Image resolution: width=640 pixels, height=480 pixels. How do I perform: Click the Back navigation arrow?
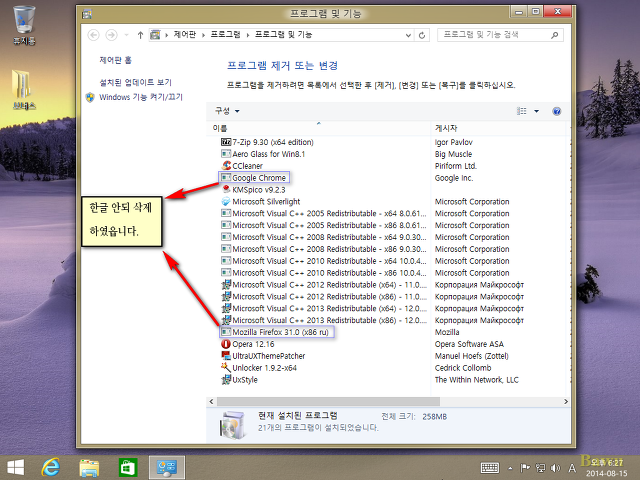(93, 35)
